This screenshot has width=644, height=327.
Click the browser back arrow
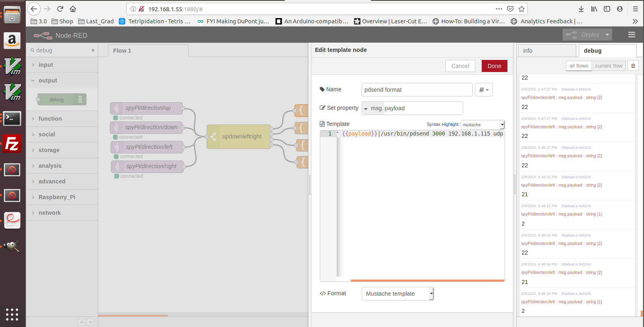click(34, 9)
